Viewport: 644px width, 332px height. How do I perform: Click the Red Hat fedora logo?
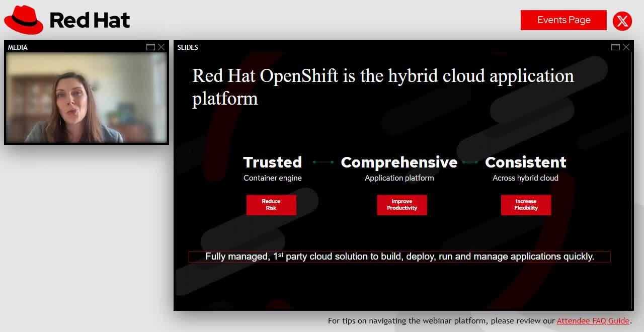pos(24,20)
